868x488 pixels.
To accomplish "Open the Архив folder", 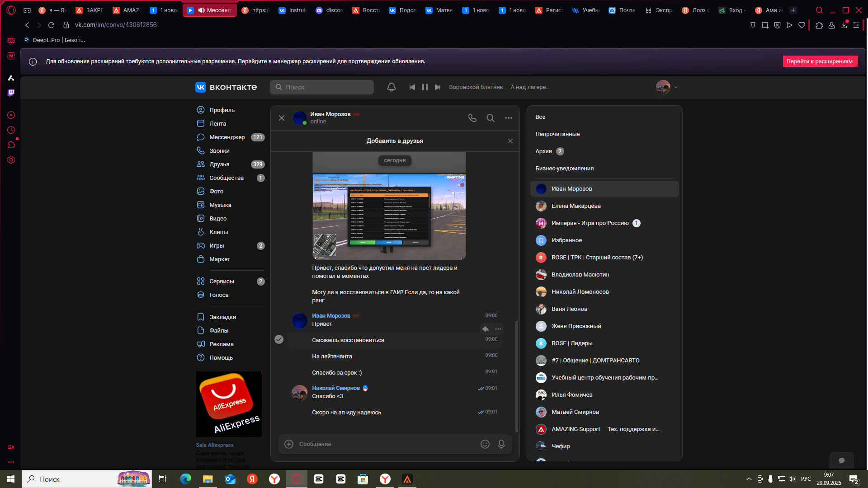I will click(544, 151).
